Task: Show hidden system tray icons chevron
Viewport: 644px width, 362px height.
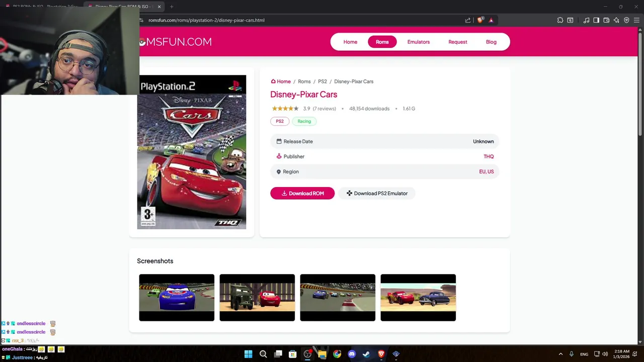Action: coord(560,354)
